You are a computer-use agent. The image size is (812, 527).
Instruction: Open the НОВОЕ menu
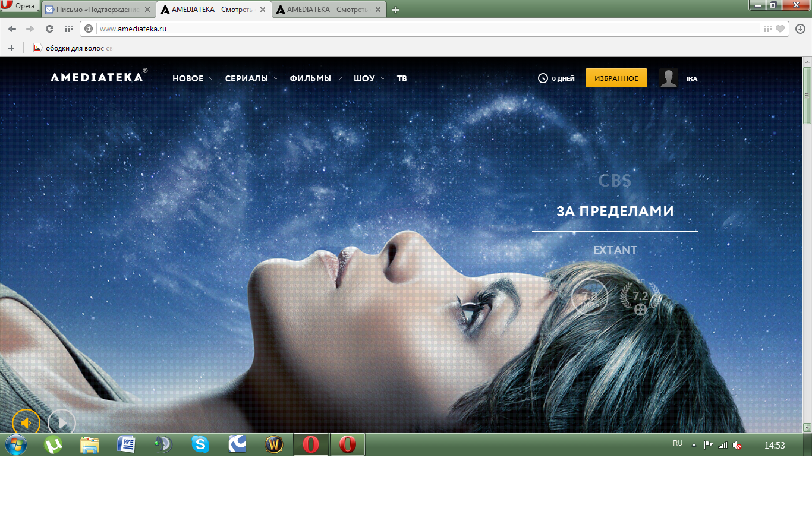[x=188, y=78]
